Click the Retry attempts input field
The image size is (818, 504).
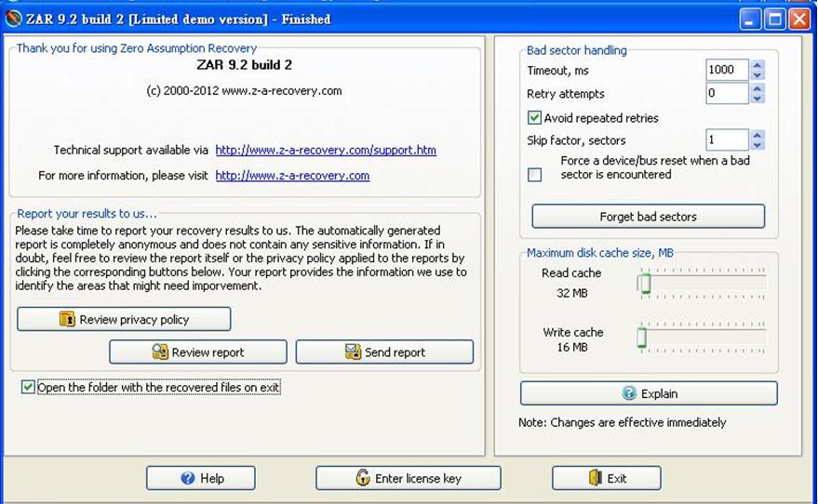[x=727, y=93]
